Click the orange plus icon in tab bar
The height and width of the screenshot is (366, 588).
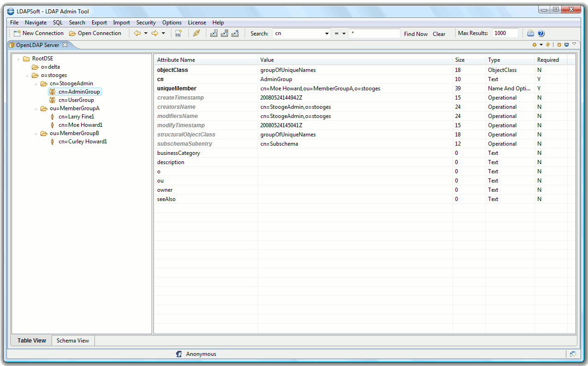(535, 45)
